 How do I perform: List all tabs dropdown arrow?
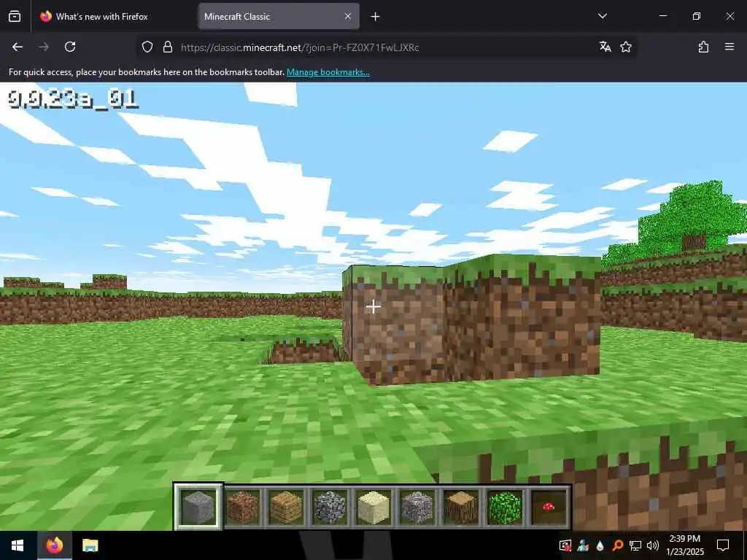[x=603, y=16]
